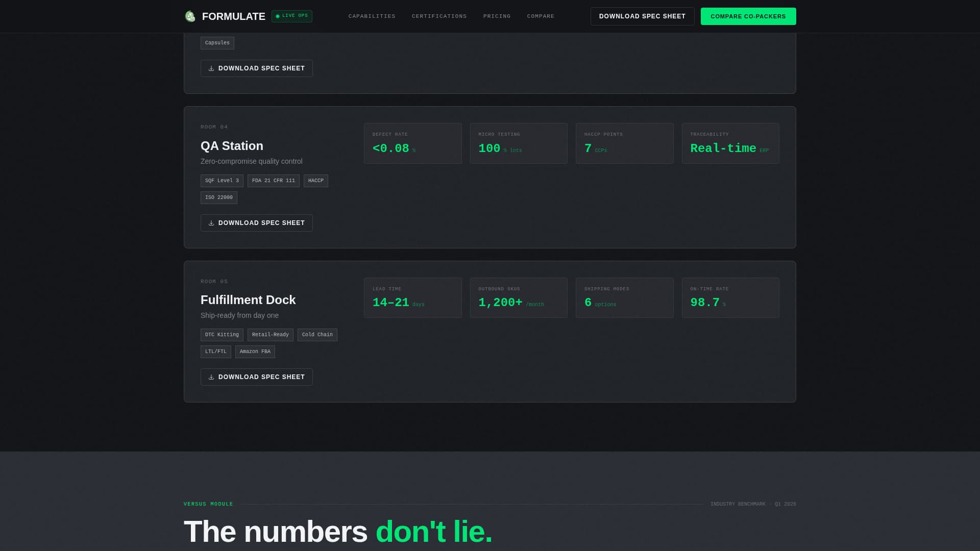Image resolution: width=980 pixels, height=551 pixels.
Task: Click the FORMULATE frog logo icon
Action: 190,16
